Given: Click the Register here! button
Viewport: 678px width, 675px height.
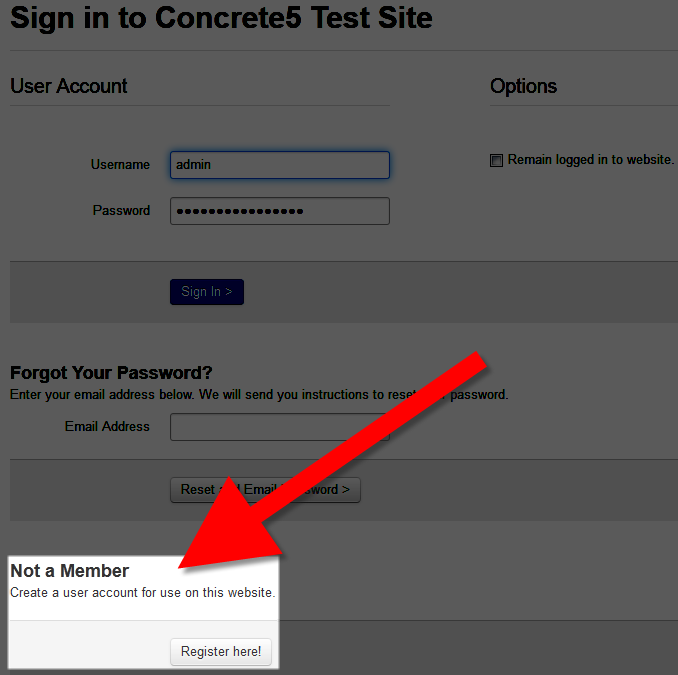Looking at the screenshot, I should pyautogui.click(x=220, y=652).
